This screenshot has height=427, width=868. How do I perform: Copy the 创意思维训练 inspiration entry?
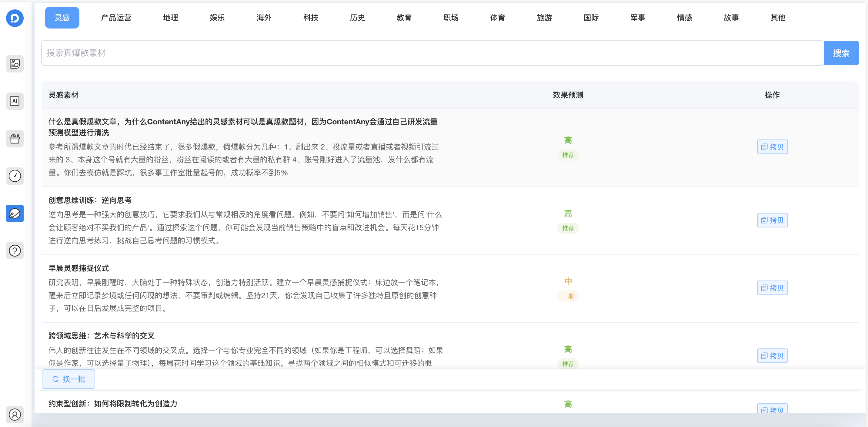[772, 220]
